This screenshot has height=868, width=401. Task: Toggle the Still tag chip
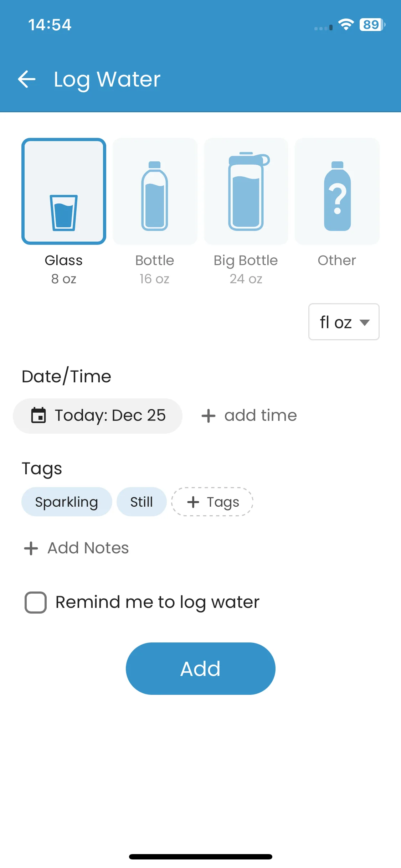point(142,502)
